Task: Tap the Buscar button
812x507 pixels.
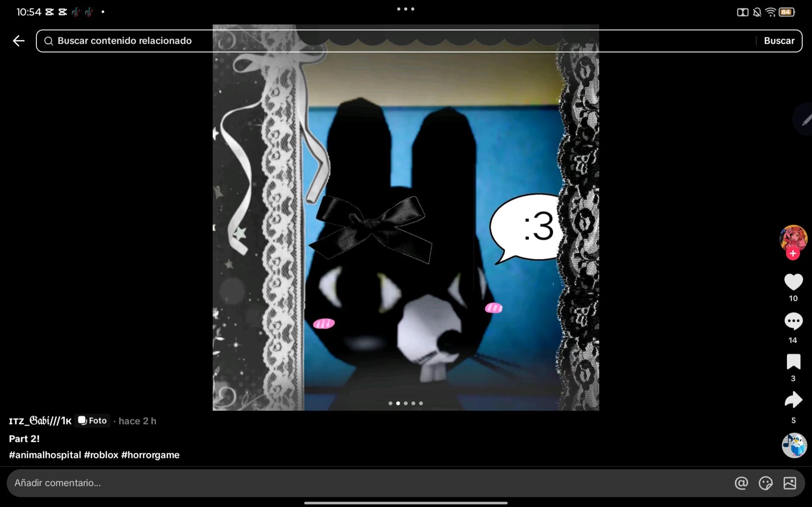Action: coord(779,41)
